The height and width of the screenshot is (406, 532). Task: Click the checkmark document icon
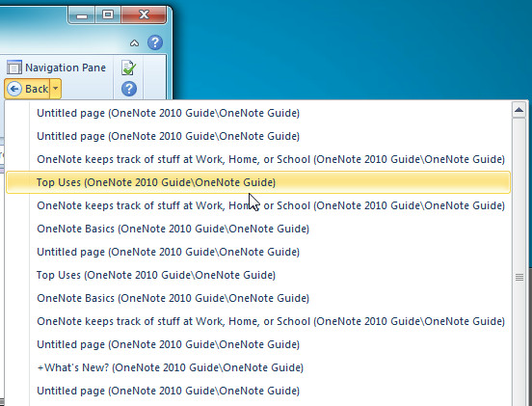[128, 68]
